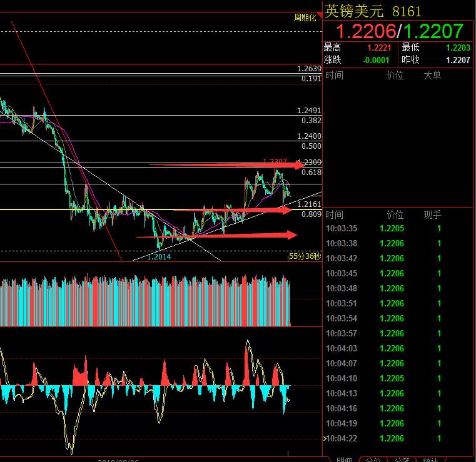Click the 0.382 Fibonacci ratio label
Image resolution: width=476 pixels, height=462 pixels.
[x=311, y=121]
